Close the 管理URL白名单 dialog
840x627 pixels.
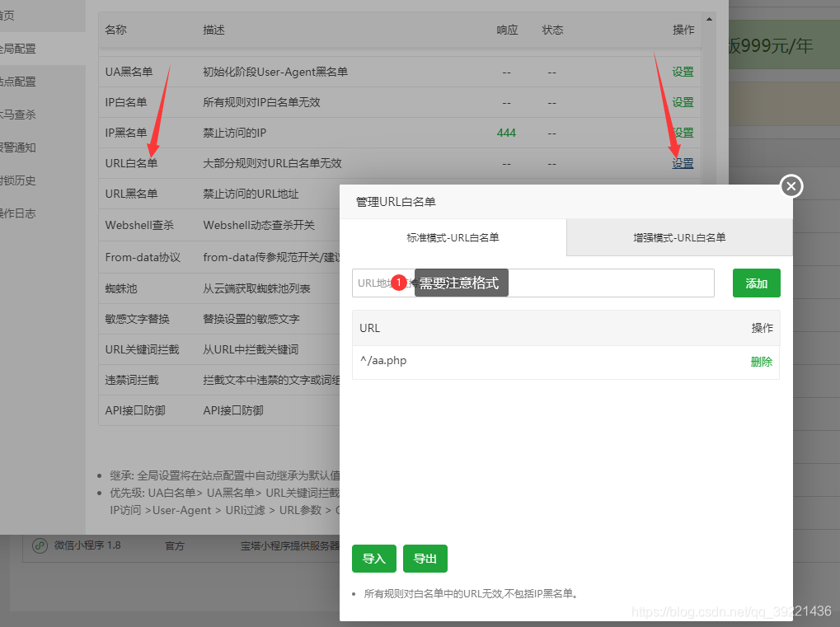[x=791, y=186]
